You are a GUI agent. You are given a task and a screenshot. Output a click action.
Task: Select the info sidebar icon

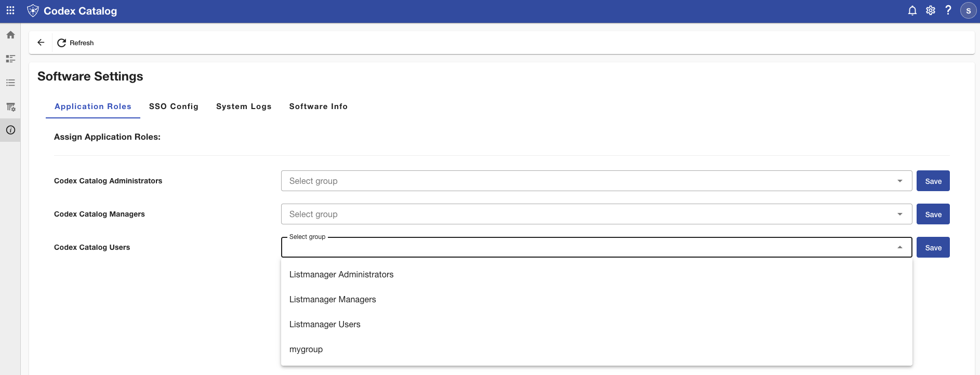point(10,130)
